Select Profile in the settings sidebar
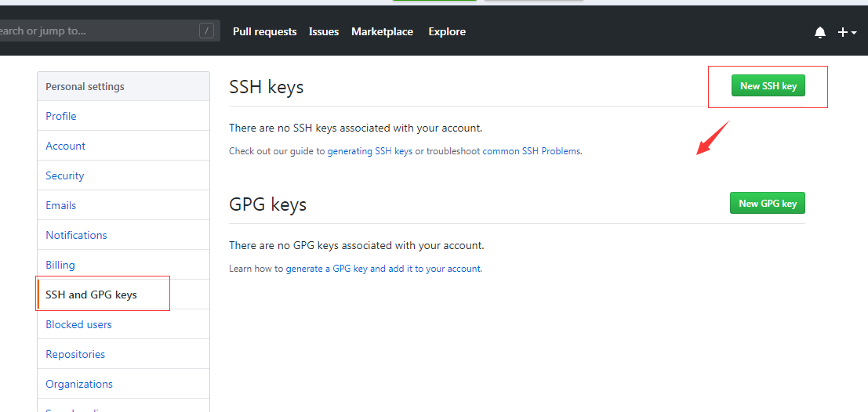Image resolution: width=868 pixels, height=412 pixels. point(61,116)
